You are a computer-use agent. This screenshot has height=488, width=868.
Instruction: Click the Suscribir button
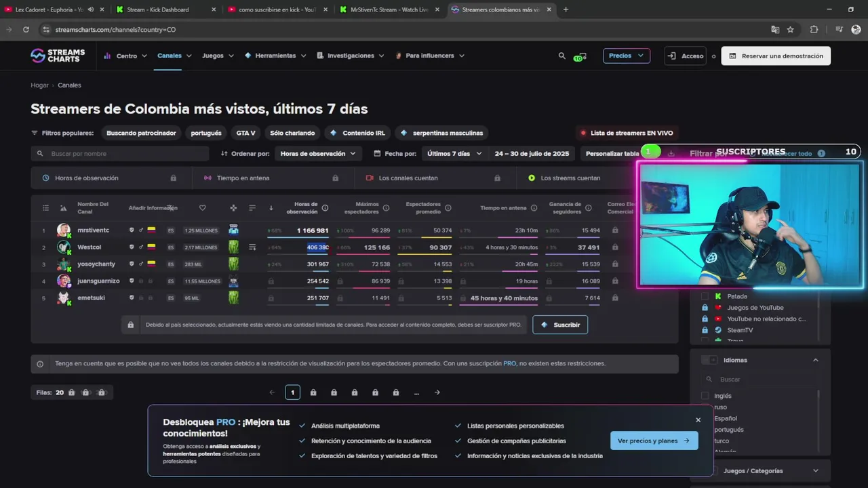[x=560, y=325]
